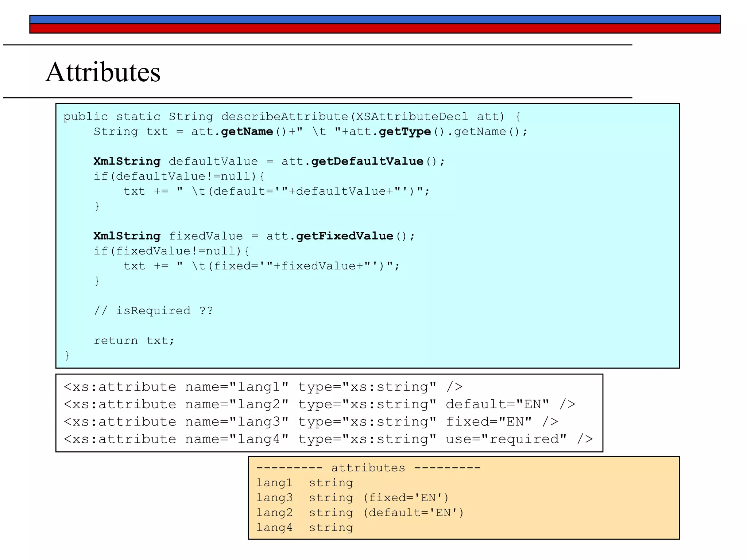Click the bold 'getFixedValue' method name
This screenshot has width=747, height=560.
[x=345, y=236]
